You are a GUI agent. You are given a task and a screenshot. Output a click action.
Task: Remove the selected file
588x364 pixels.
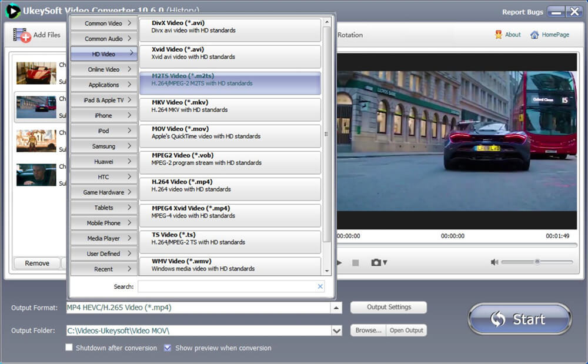point(36,263)
